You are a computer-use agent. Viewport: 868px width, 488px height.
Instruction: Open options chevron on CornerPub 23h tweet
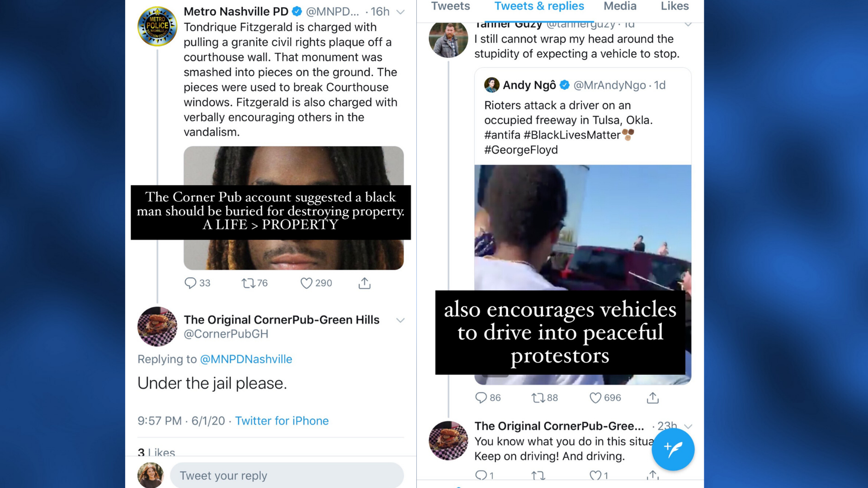(688, 426)
